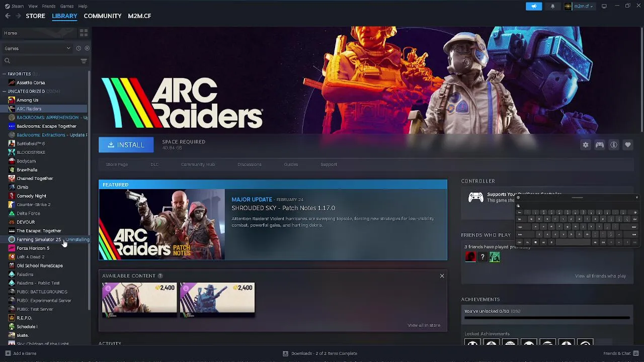Open the DLC link
Screen dimensions: 644x362
click(154, 164)
